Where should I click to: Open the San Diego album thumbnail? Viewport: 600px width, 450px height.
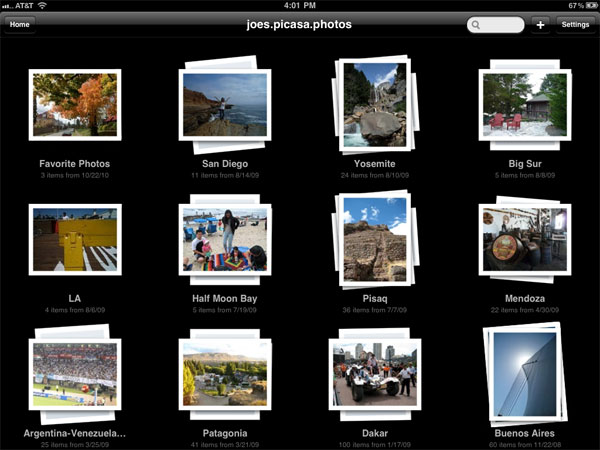[x=225, y=105]
